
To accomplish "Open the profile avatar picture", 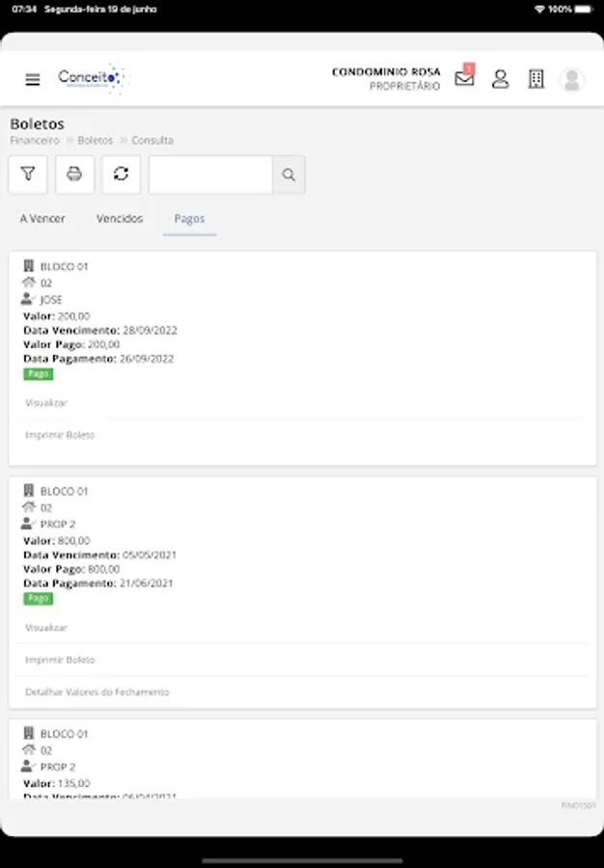I will click(x=572, y=79).
